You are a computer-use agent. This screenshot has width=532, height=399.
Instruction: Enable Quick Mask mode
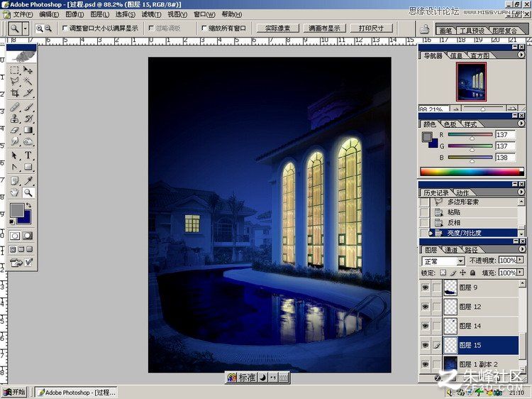(x=28, y=235)
